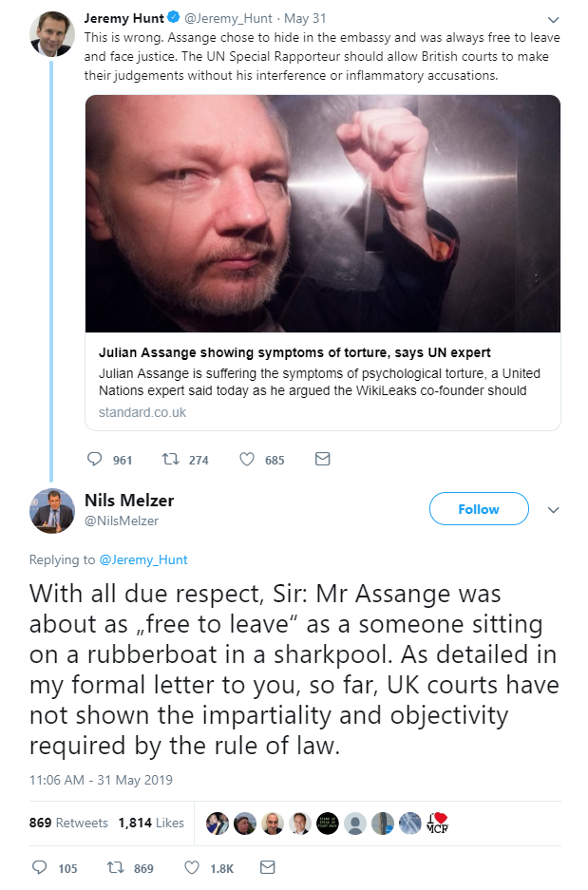Like Jeremy Hunt's tweet

coord(247,460)
